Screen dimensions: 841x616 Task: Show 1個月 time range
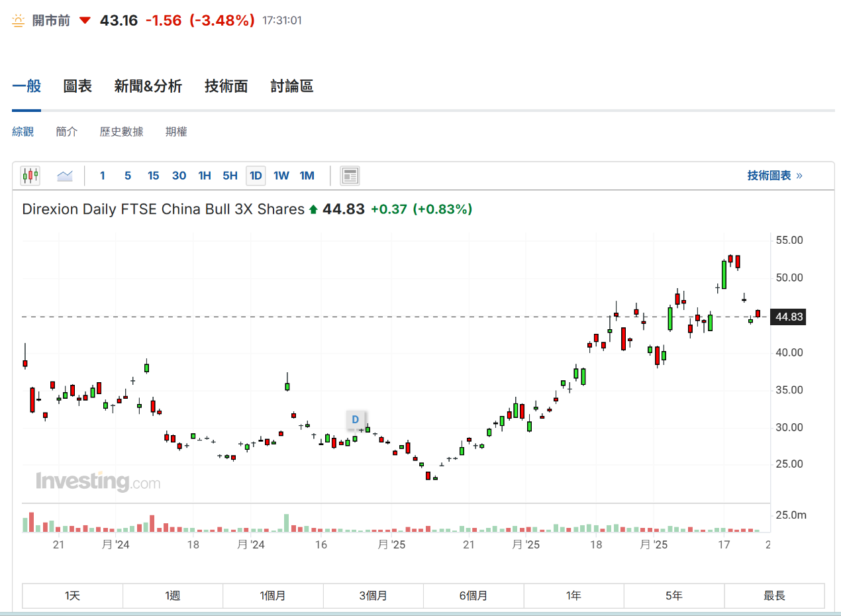[x=273, y=595]
